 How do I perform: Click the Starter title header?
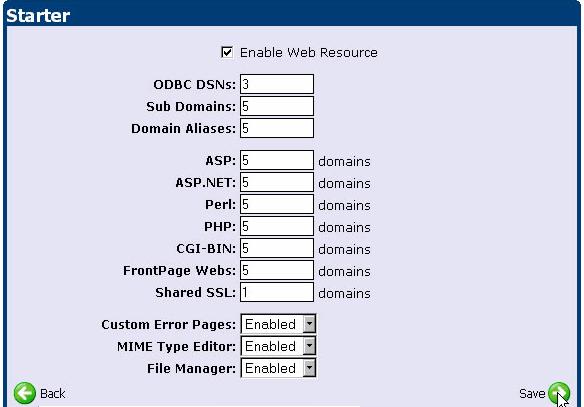(x=38, y=16)
